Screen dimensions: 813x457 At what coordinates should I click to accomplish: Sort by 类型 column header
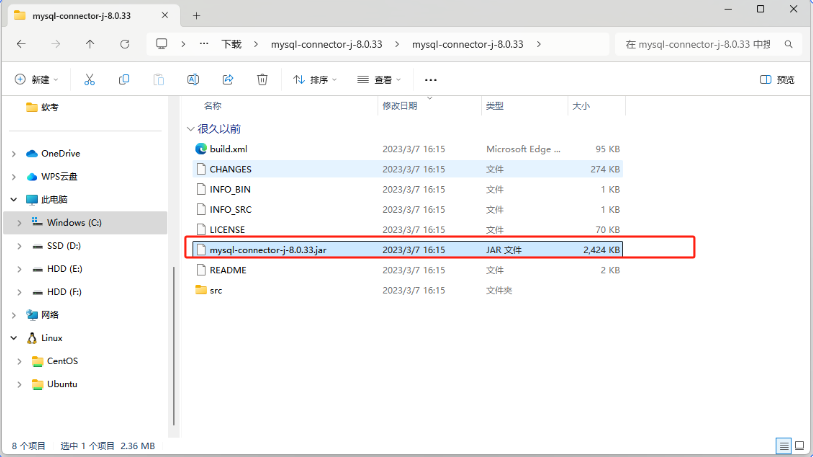(495, 106)
